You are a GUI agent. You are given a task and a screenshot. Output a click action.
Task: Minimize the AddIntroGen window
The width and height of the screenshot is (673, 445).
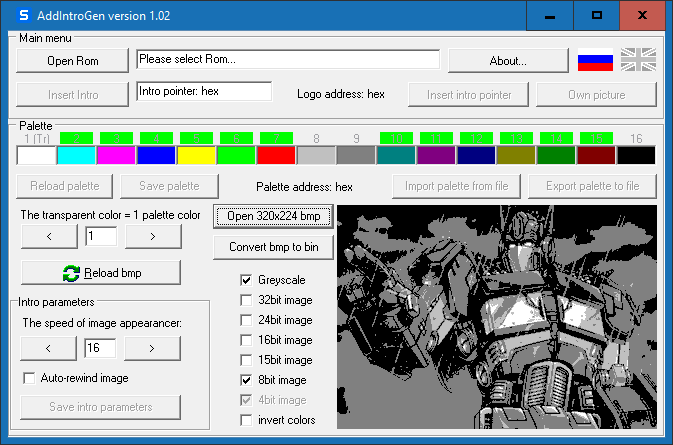point(550,16)
